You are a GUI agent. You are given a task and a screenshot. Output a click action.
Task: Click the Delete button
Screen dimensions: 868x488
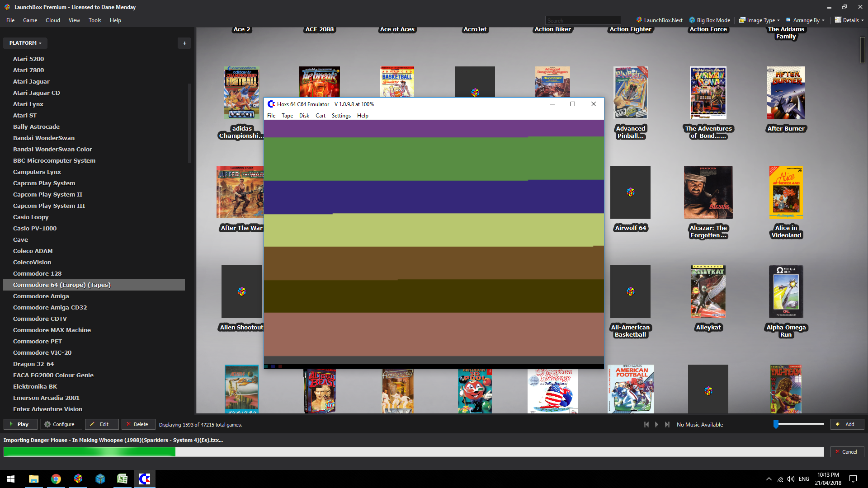[137, 424]
